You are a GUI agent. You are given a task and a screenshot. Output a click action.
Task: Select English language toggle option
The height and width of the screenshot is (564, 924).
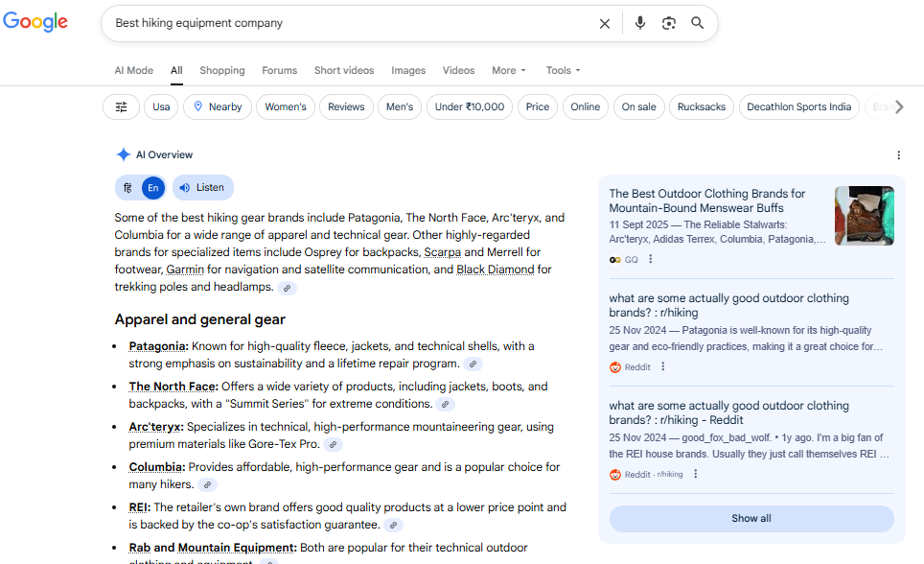tap(152, 188)
